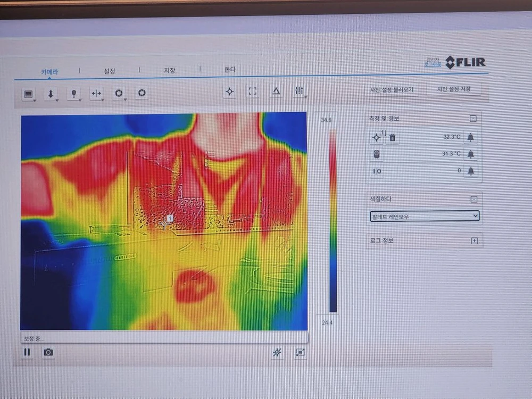Click the 측정 및 경보 heading
532x399 pixels.
pos(384,119)
